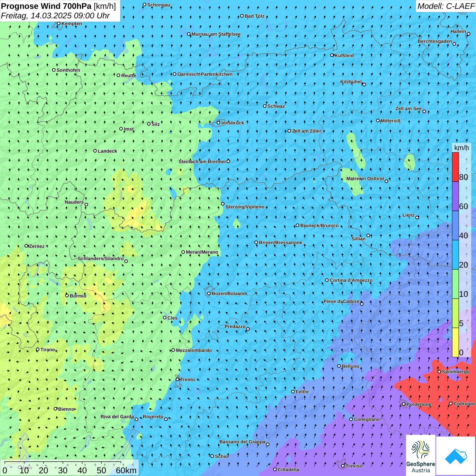
Task: Click the Kempten city label
Action: [x=72, y=23]
